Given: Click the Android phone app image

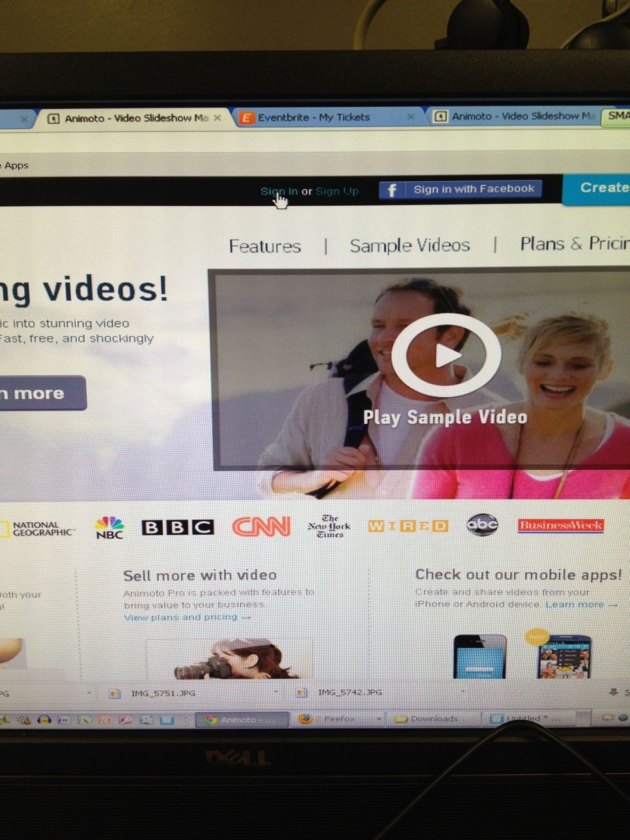Looking at the screenshot, I should coord(564,656).
